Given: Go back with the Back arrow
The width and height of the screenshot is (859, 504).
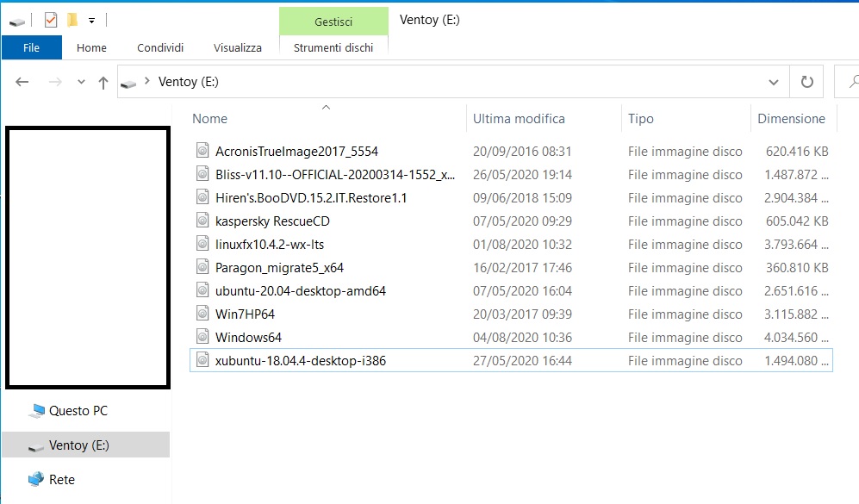Looking at the screenshot, I should 22,82.
